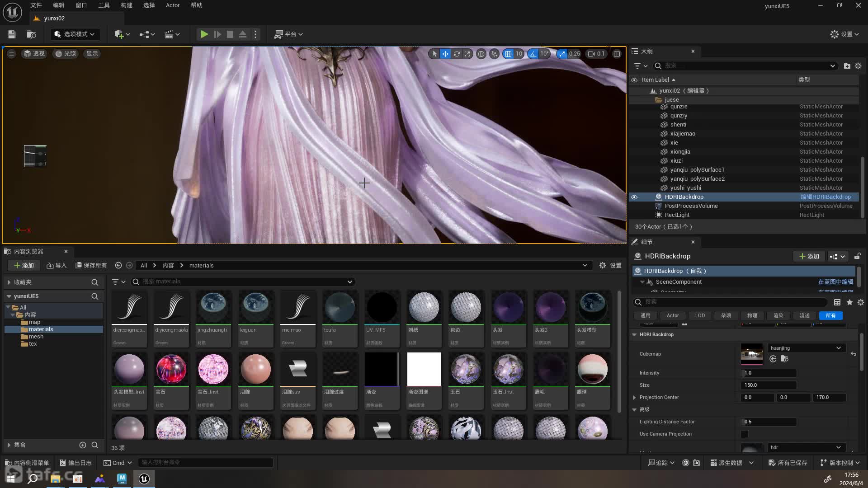The width and height of the screenshot is (868, 488).
Task: Click 导入 import button
Action: click(57, 266)
